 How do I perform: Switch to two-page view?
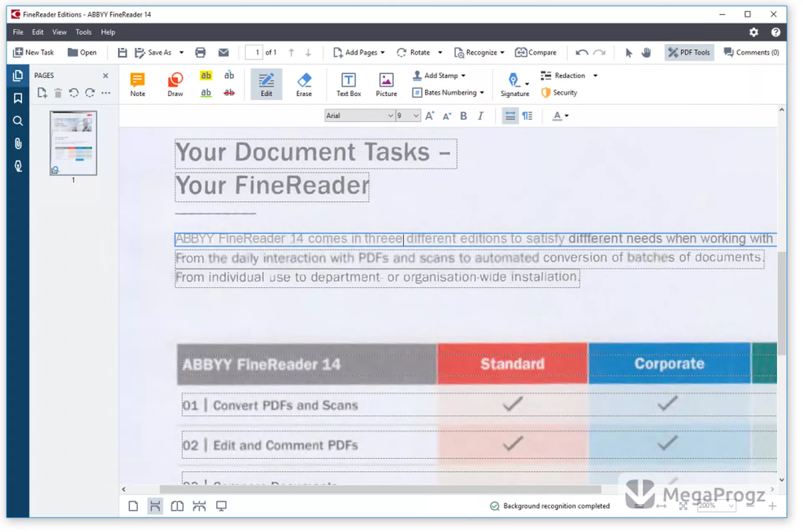(177, 506)
